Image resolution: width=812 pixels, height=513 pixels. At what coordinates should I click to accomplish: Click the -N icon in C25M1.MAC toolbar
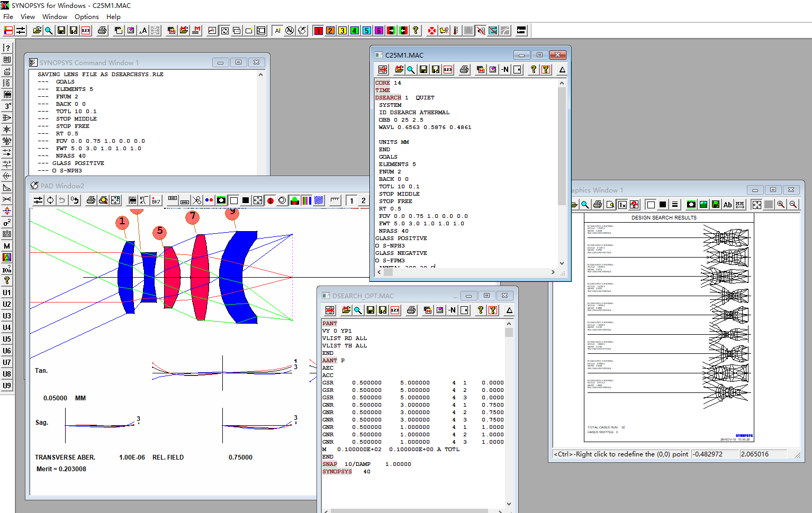point(505,69)
